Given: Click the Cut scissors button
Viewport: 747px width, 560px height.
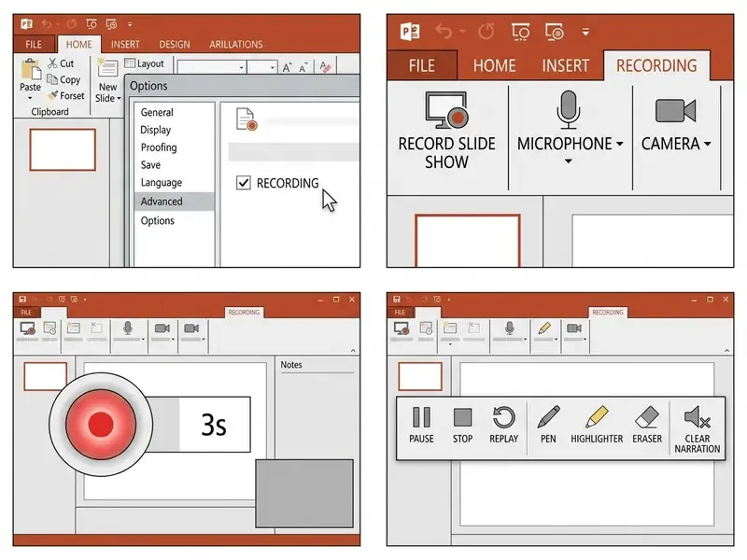Looking at the screenshot, I should (61, 63).
